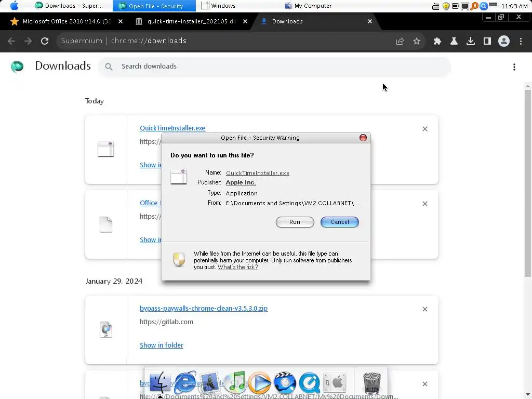The image size is (532, 399).
Task: Click QuickTimeInstaller.exe name in the dialog
Action: click(257, 172)
